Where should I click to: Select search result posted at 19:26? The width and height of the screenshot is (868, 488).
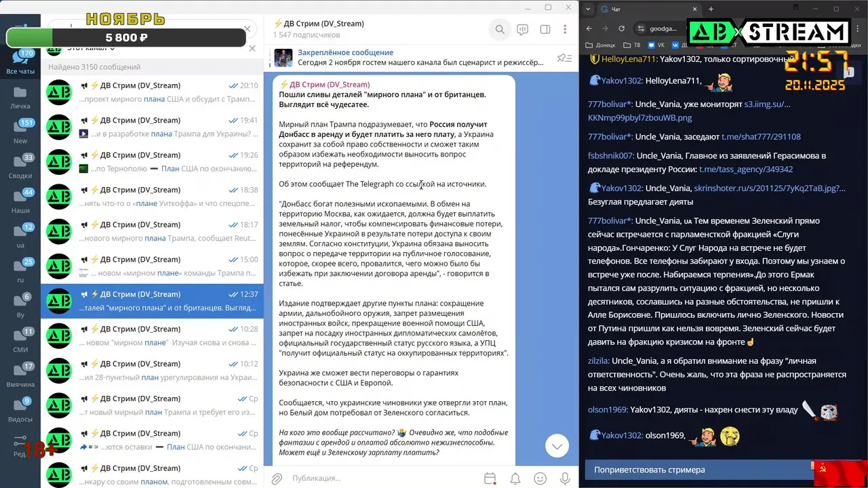[x=152, y=161]
